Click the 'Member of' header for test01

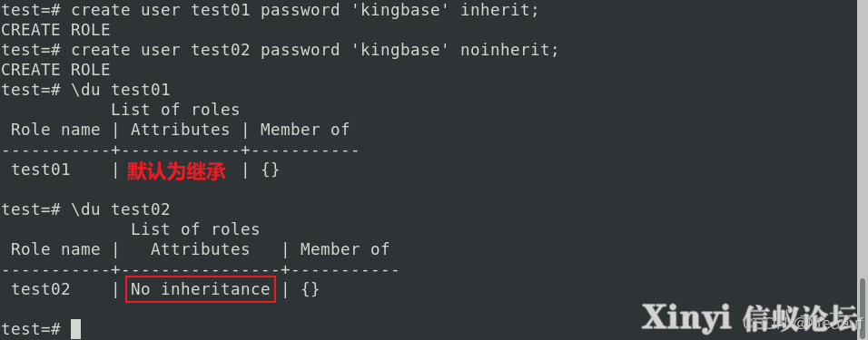click(305, 130)
